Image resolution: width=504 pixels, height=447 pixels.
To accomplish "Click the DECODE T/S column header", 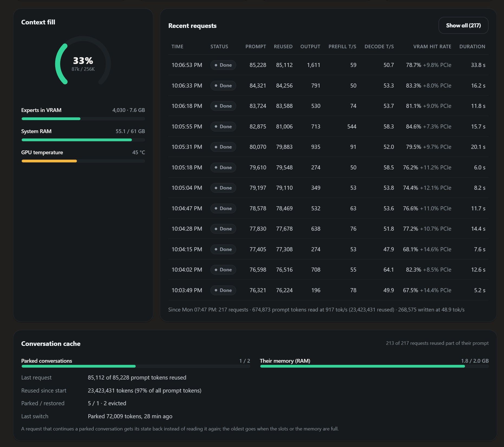I will click(379, 47).
